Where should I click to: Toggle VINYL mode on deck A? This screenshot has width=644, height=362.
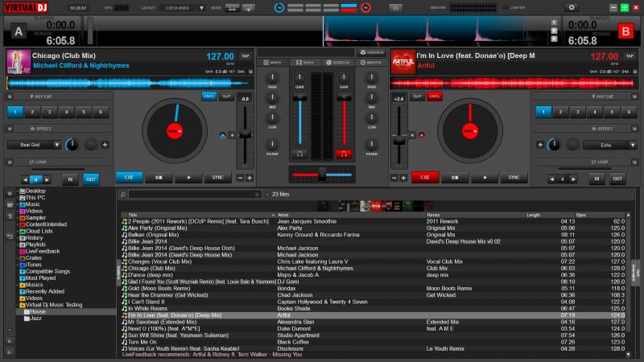pyautogui.click(x=209, y=97)
